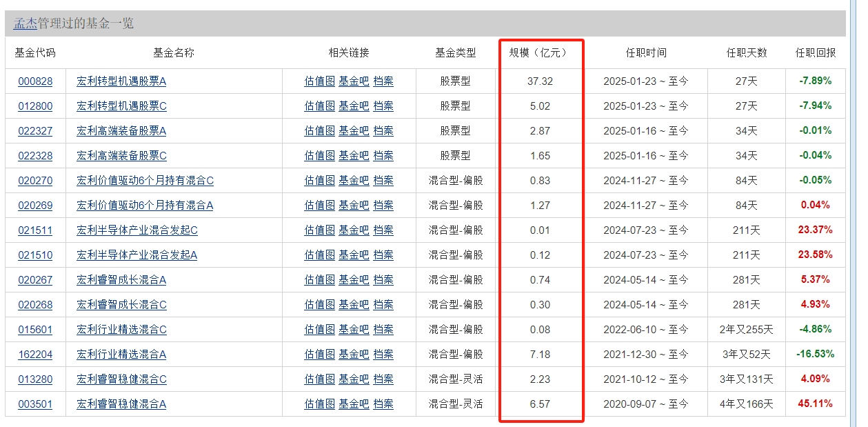Open fund code 012800
The height and width of the screenshot is (427, 868).
(x=35, y=106)
